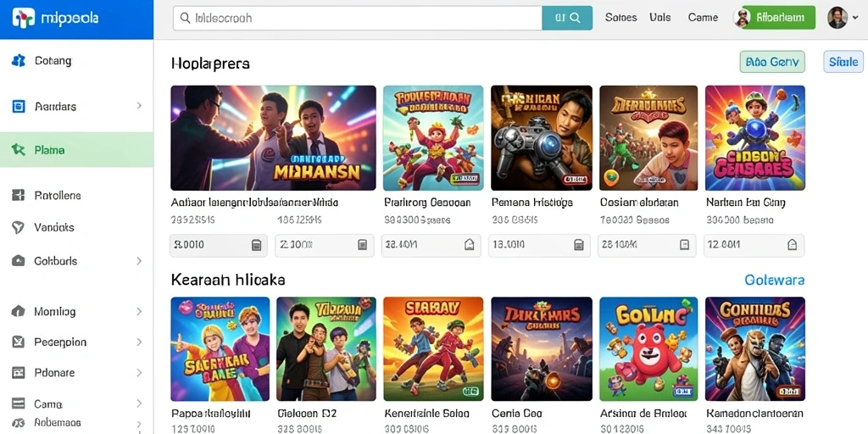Click the Sfarle button
The height and width of the screenshot is (434, 868).
843,62
